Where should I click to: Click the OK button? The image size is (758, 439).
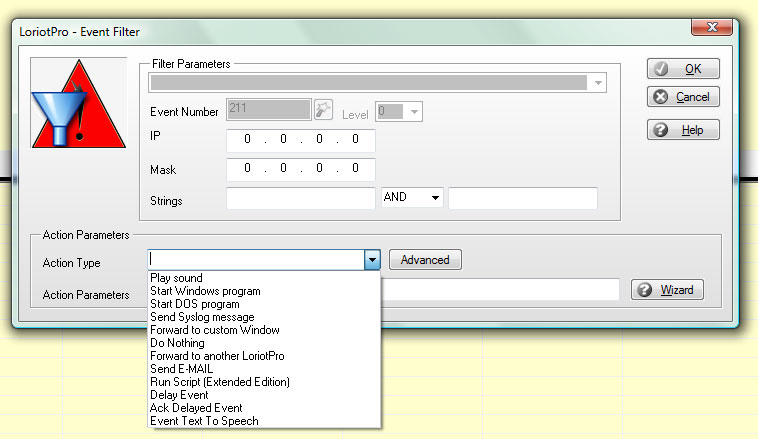683,69
